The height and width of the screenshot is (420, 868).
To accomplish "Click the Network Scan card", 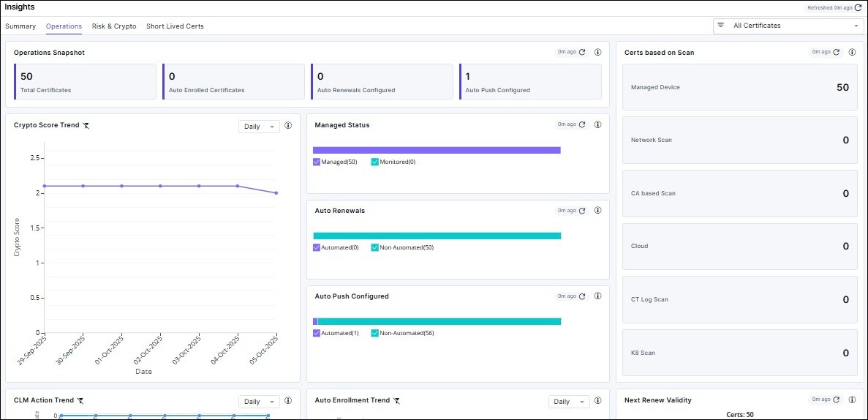I will [x=739, y=140].
